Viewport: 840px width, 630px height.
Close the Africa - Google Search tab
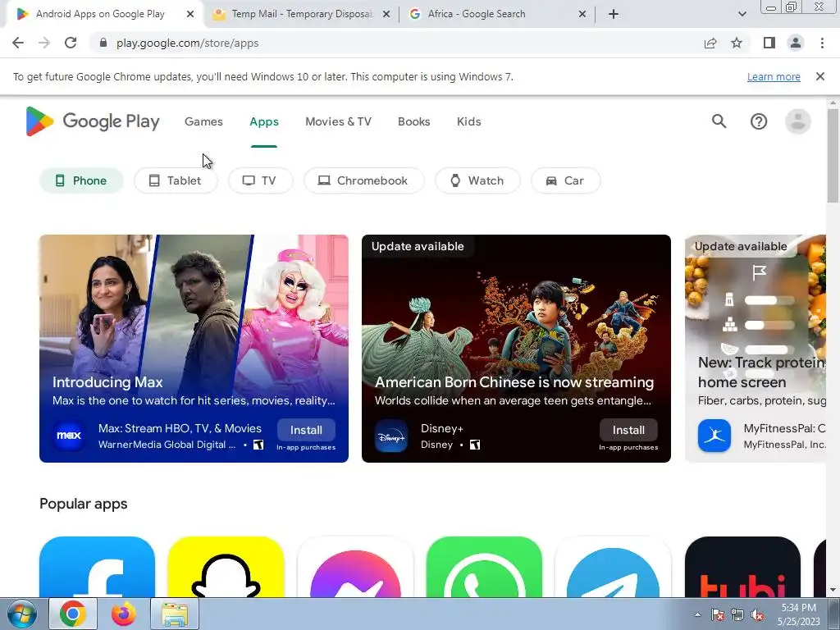point(582,14)
